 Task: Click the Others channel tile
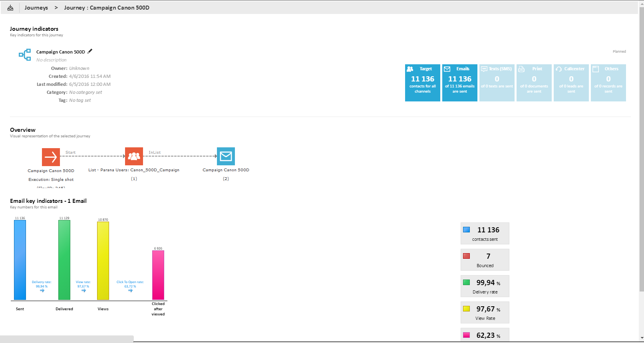click(608, 83)
